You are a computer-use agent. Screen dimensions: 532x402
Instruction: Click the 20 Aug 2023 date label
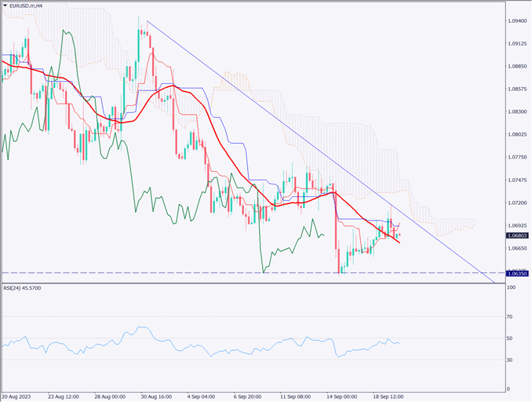tap(19, 397)
